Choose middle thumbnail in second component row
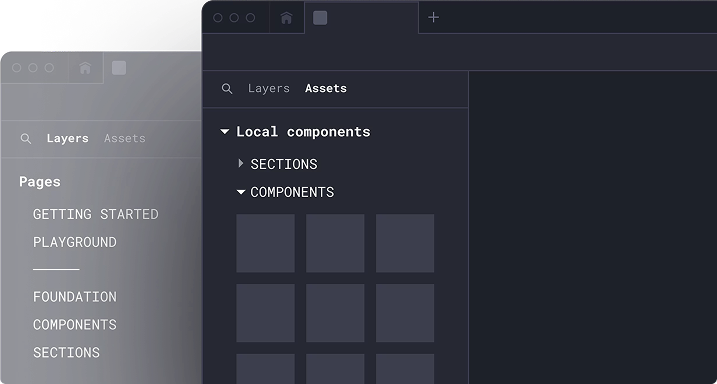Screen dimensions: 717x384 pos(335,313)
